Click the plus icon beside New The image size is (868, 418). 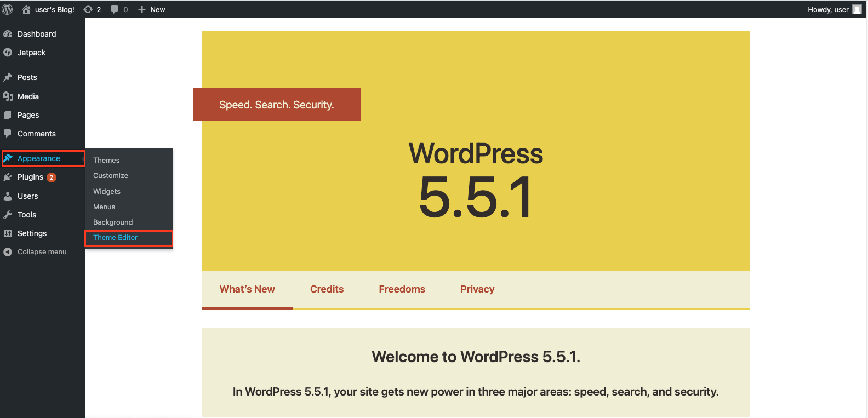pos(142,9)
